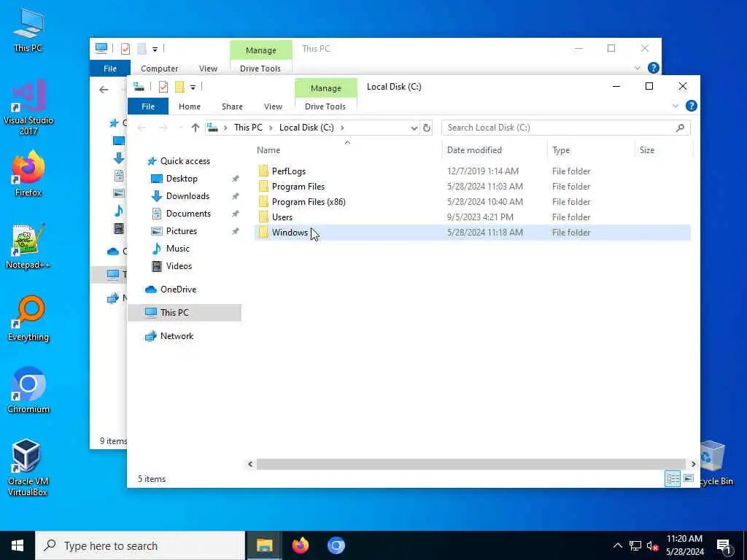The image size is (747, 560).
Task: Select Quick access in navigation pane
Action: [185, 161]
